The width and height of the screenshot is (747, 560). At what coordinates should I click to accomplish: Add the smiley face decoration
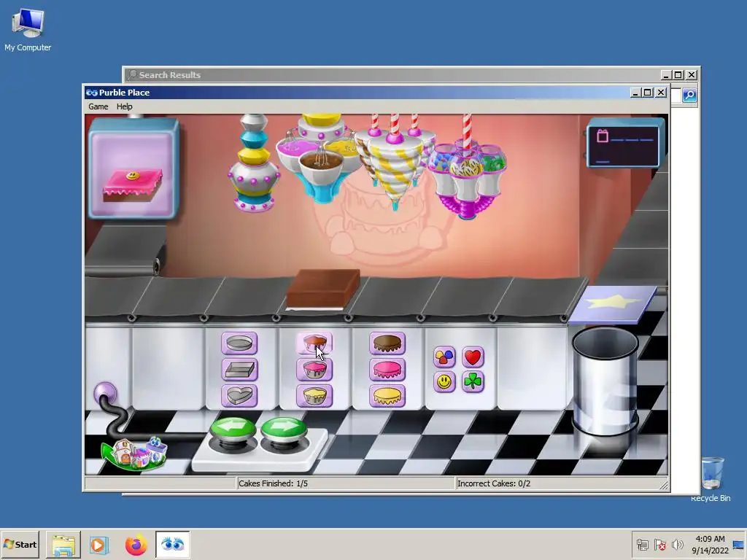(444, 381)
